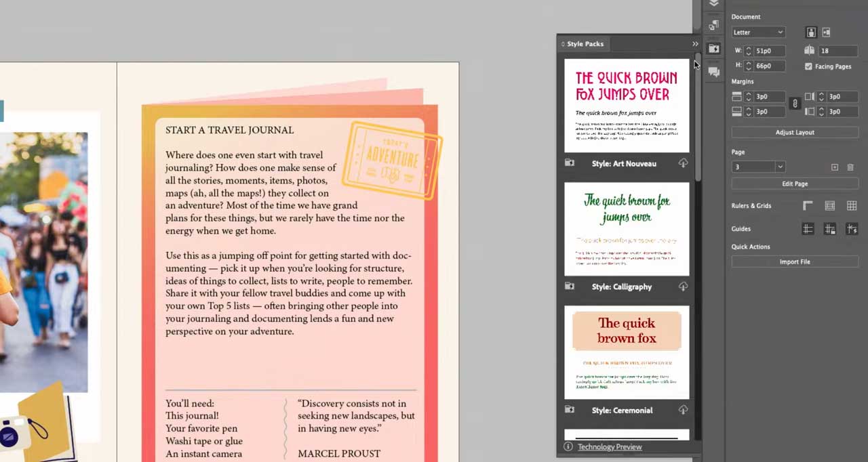The height and width of the screenshot is (462, 868).
Task: Select landscape page orientation icon
Action: 826,33
